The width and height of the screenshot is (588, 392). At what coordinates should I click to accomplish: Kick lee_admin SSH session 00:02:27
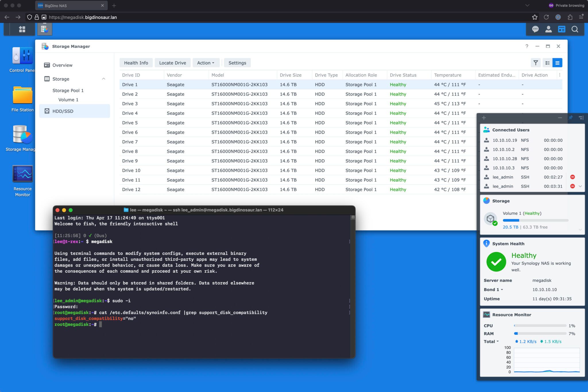(x=572, y=177)
